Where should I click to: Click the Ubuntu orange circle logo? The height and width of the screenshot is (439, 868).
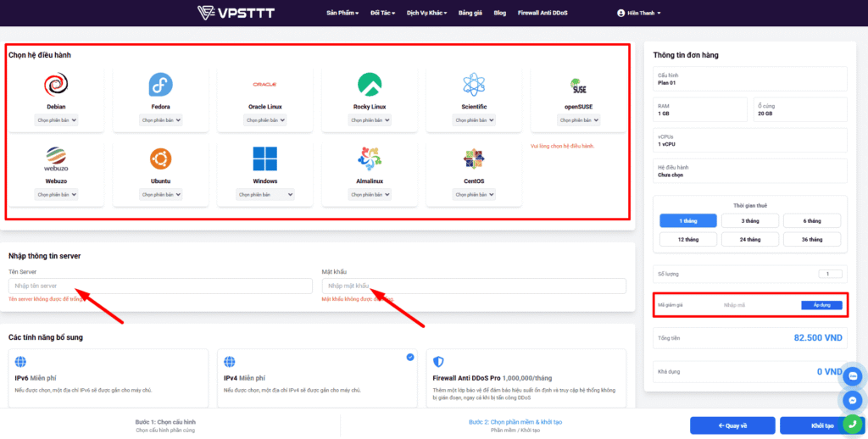click(x=160, y=158)
